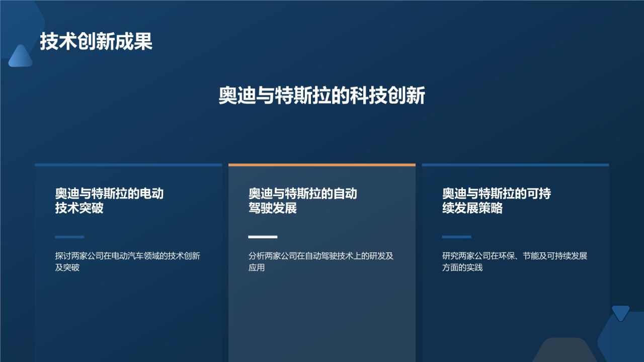Image resolution: width=644 pixels, height=362 pixels.
Task: Select the description 研究两家公司在环保、节能及可持续发展方面的实践
Action: point(515,261)
